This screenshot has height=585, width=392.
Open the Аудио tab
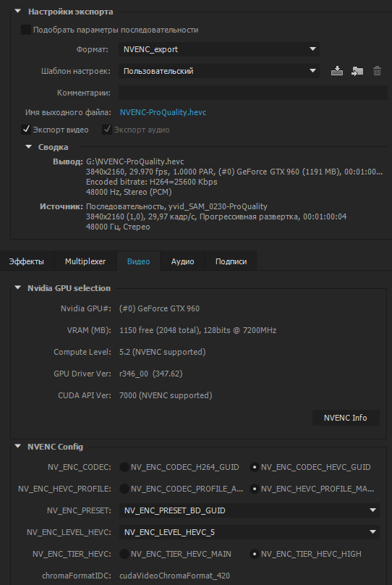point(182,261)
